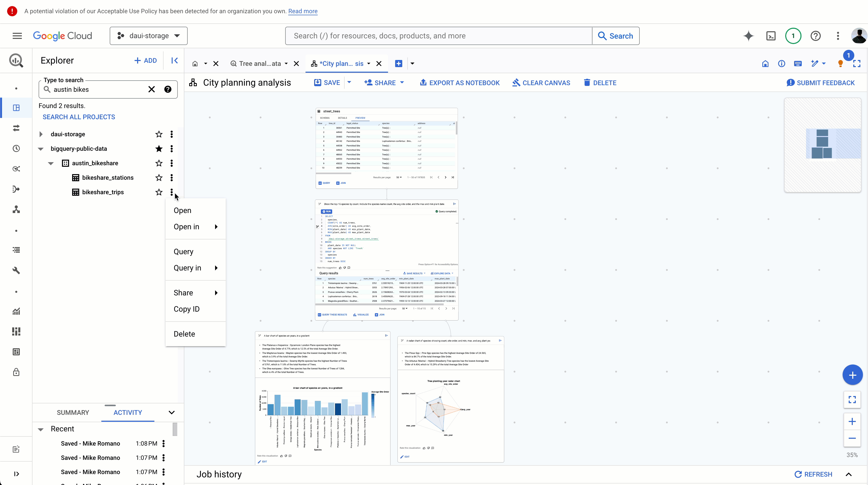Select the Open menu item
Viewport: 868px width, 485px height.
(x=182, y=210)
